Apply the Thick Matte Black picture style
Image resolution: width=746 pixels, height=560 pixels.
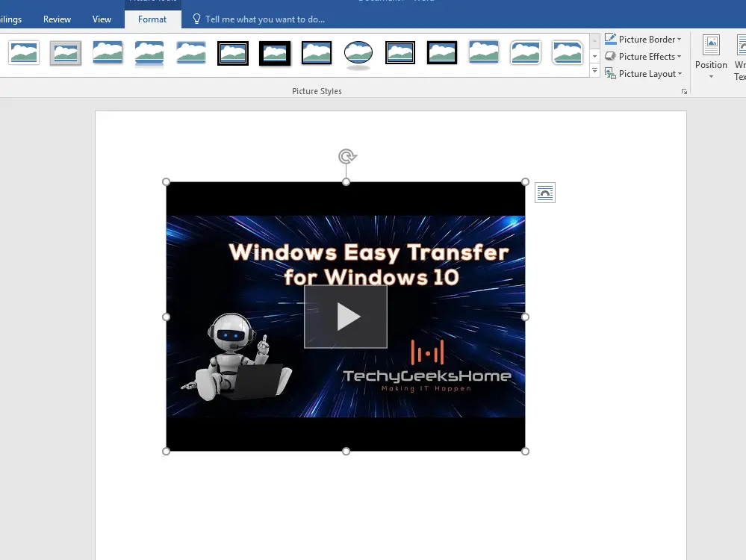(275, 53)
